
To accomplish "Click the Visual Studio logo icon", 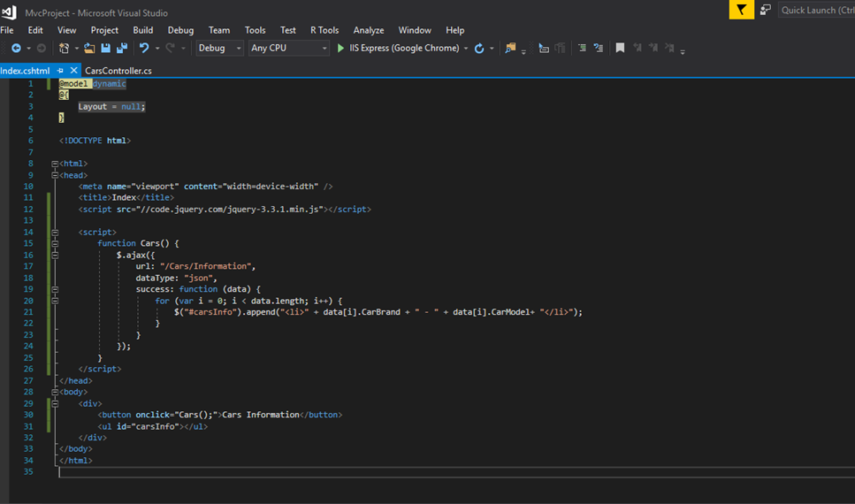I will (9, 12).
